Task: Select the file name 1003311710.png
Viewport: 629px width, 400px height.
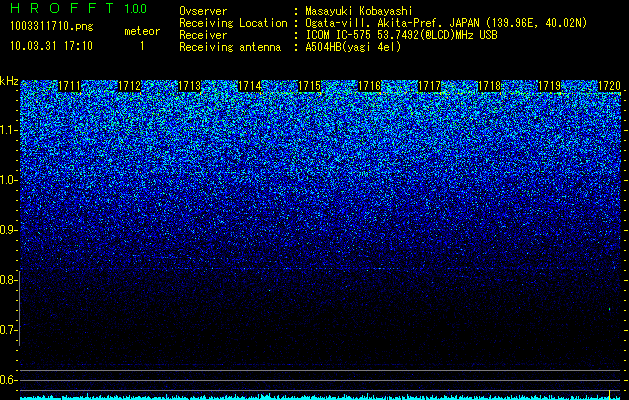Action: [52, 27]
